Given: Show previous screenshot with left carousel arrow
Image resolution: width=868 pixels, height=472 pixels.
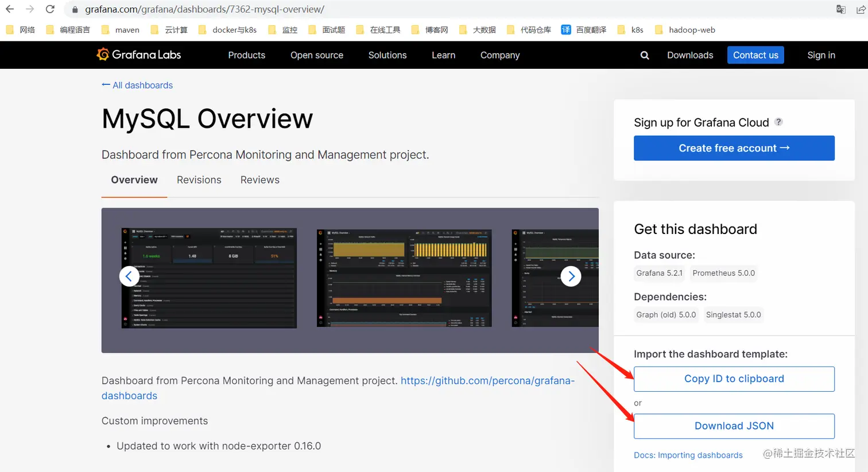Looking at the screenshot, I should pyautogui.click(x=129, y=276).
